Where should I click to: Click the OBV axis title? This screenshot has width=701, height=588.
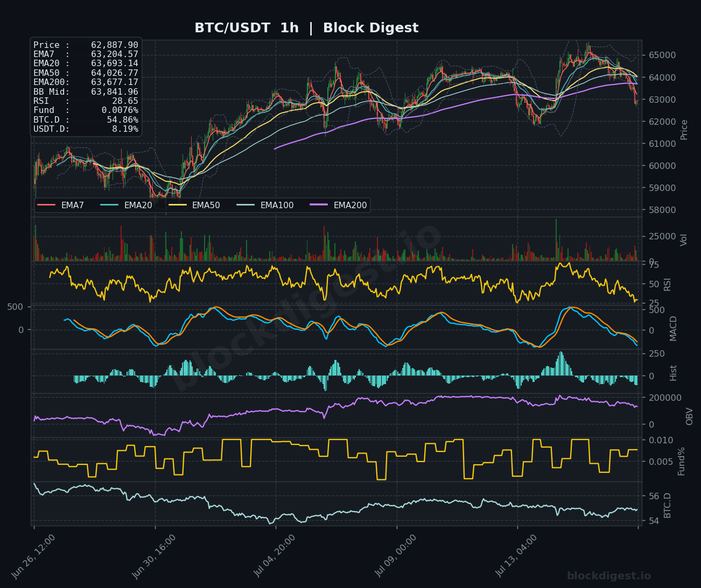point(690,416)
